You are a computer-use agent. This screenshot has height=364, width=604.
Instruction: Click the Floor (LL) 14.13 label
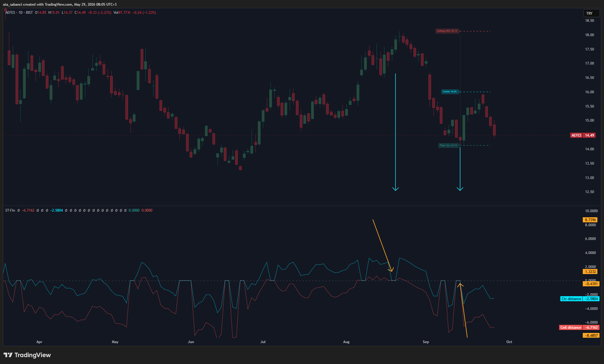point(449,145)
